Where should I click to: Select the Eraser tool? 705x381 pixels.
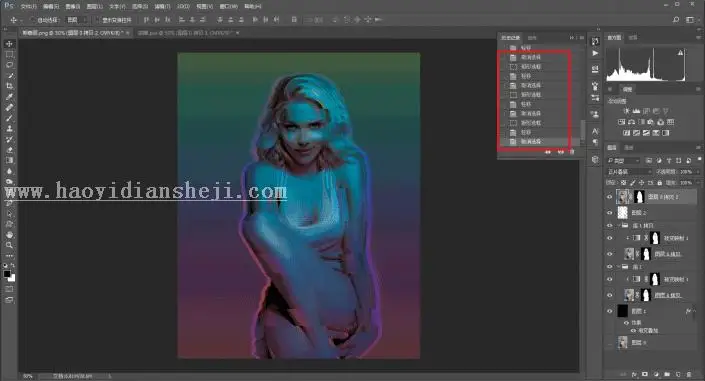[9, 150]
